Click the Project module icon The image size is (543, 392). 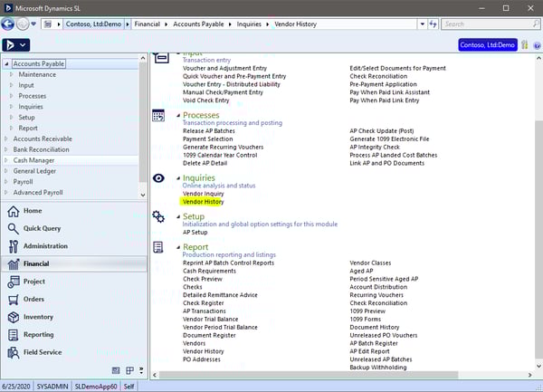pos(14,282)
